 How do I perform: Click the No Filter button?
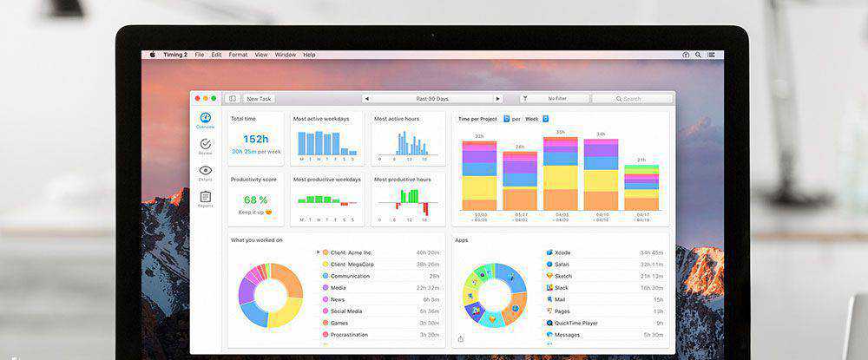[555, 99]
